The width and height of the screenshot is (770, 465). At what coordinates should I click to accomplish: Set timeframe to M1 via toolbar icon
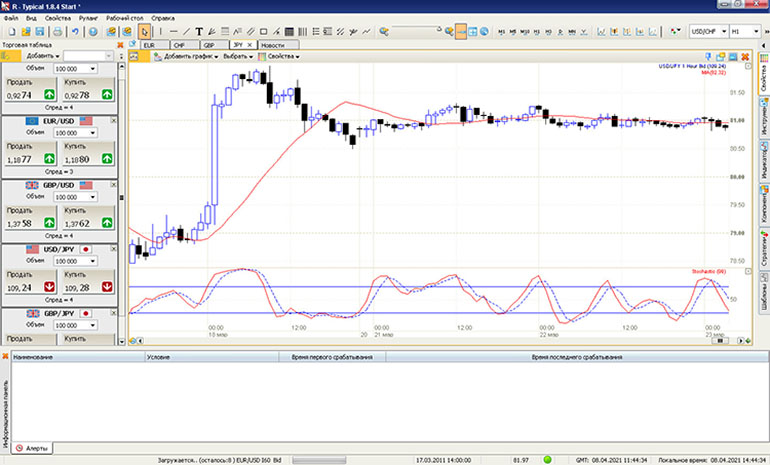pos(501,32)
